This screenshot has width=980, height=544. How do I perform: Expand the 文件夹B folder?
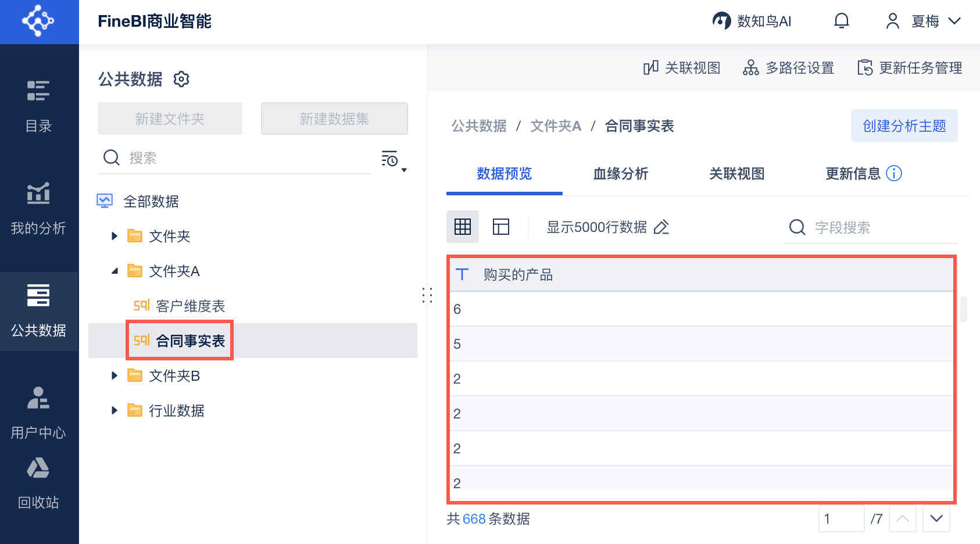pyautogui.click(x=115, y=375)
